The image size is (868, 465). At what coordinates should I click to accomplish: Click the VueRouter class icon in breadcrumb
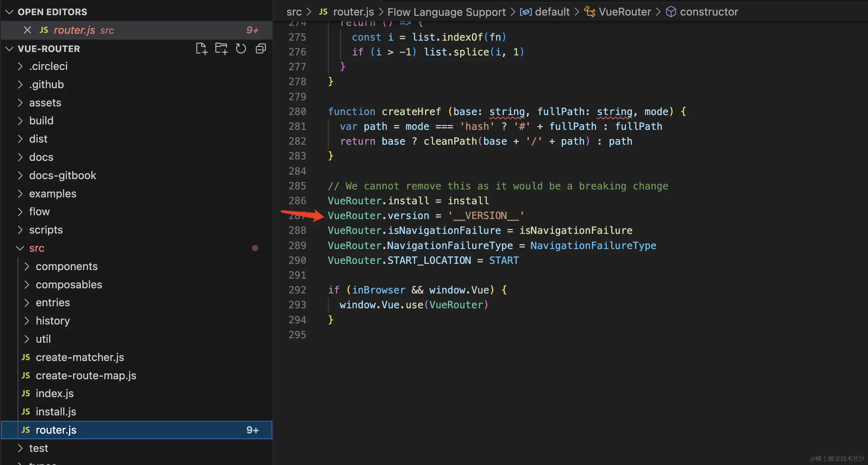[x=589, y=12]
